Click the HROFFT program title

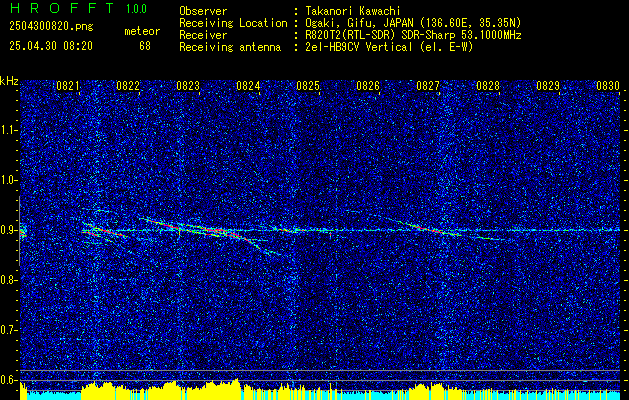pyautogui.click(x=62, y=8)
